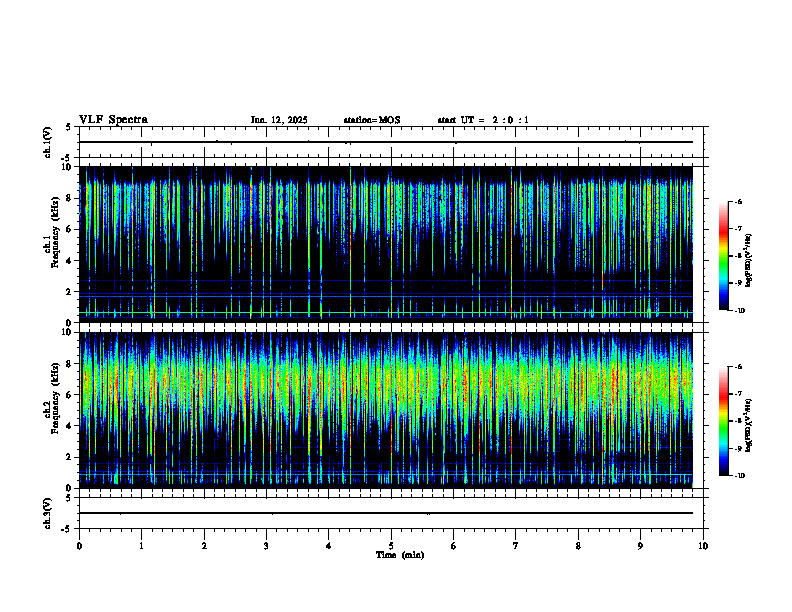This screenshot has width=792, height=612.
Task: Select the date text "Jan. 12, 2025"
Action: pos(279,120)
